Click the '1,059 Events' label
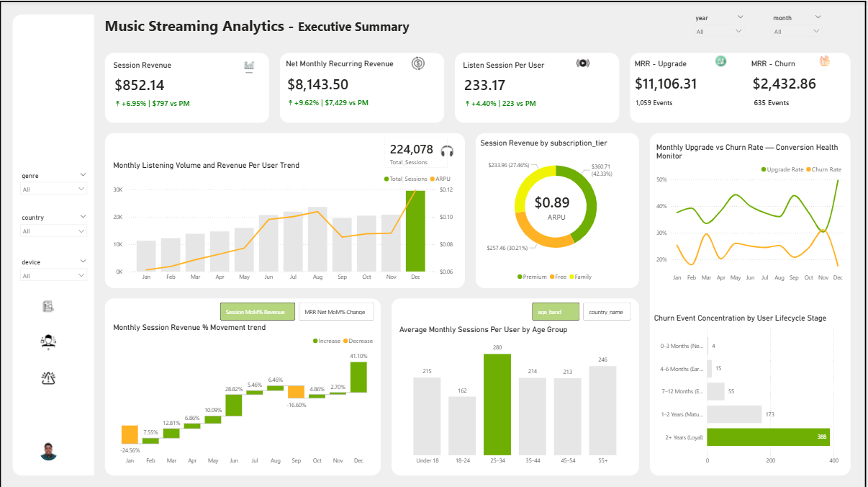Screen dimensions: 868x487 coord(654,103)
